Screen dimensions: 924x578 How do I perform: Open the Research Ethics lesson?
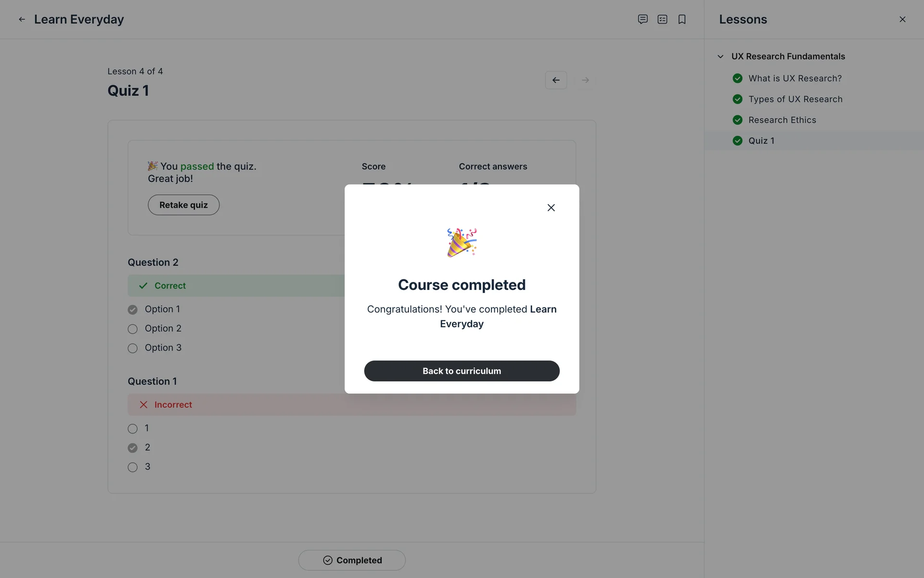click(x=782, y=120)
